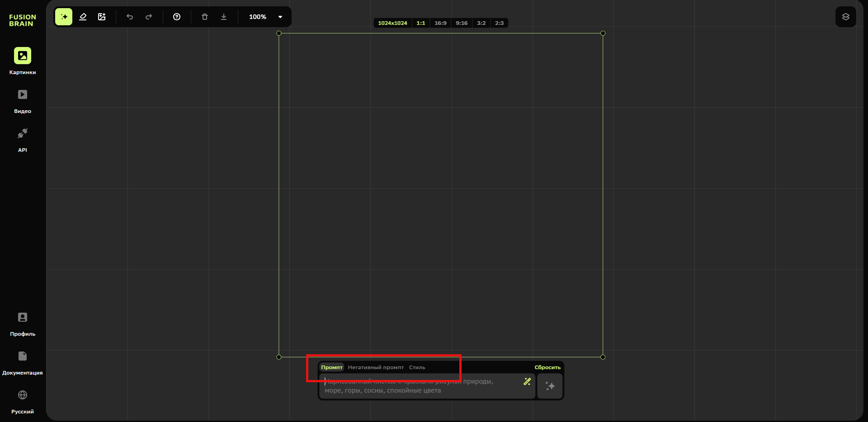Switch to the 9:16 aspect ratio
This screenshot has height=422, width=868.
coord(462,23)
